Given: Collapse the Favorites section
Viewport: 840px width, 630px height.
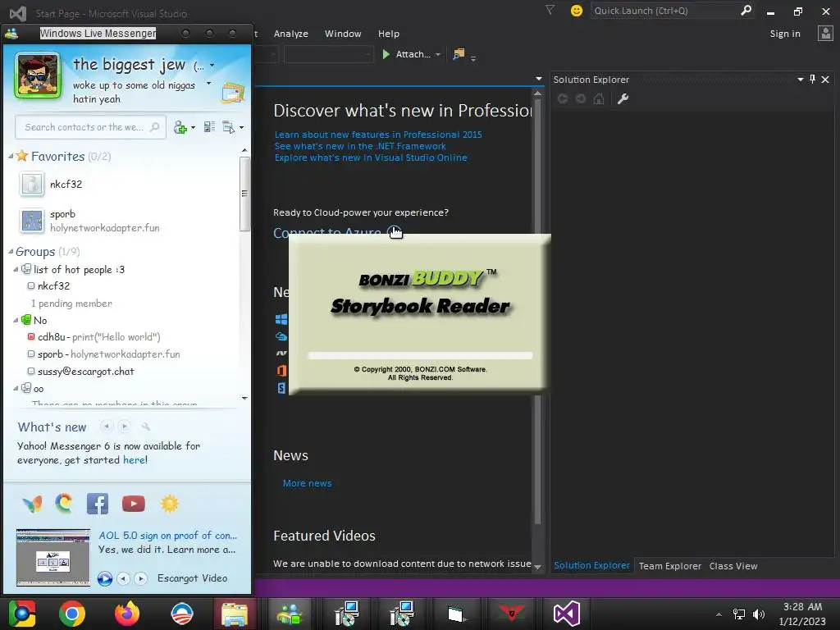Looking at the screenshot, I should tap(10, 157).
